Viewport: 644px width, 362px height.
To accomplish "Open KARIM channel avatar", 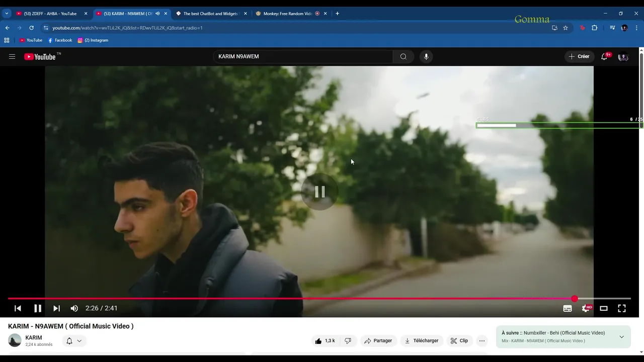I will [x=15, y=340].
